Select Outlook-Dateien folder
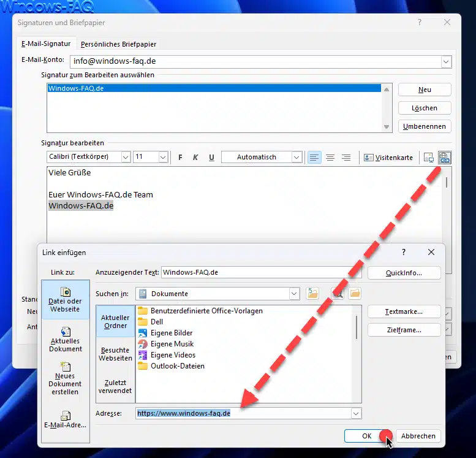 click(x=171, y=366)
